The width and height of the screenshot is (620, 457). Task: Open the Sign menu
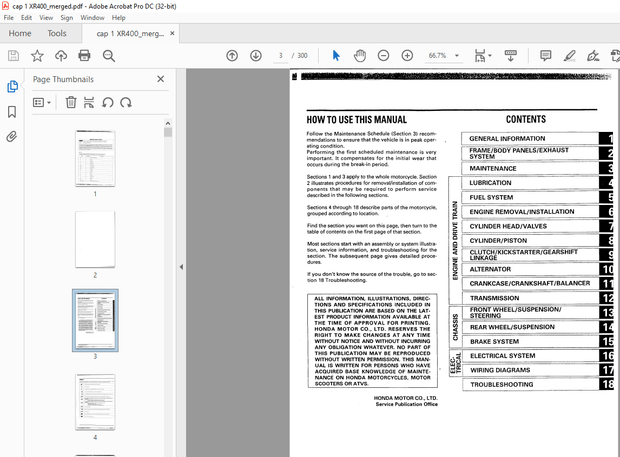[66, 18]
